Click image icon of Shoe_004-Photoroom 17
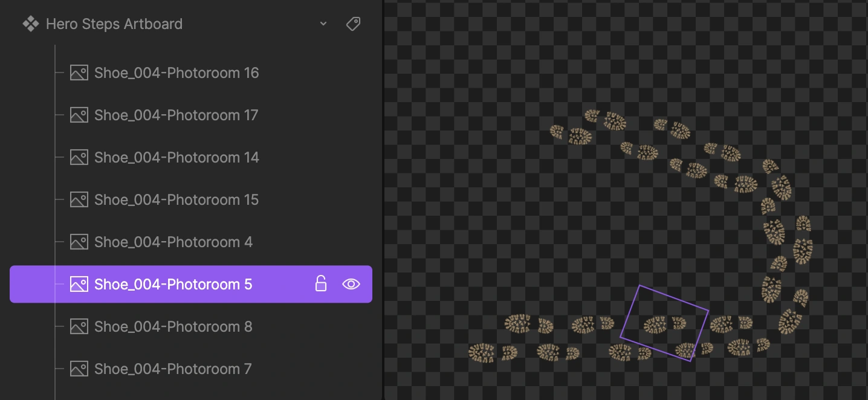The image size is (868, 400). click(x=79, y=115)
